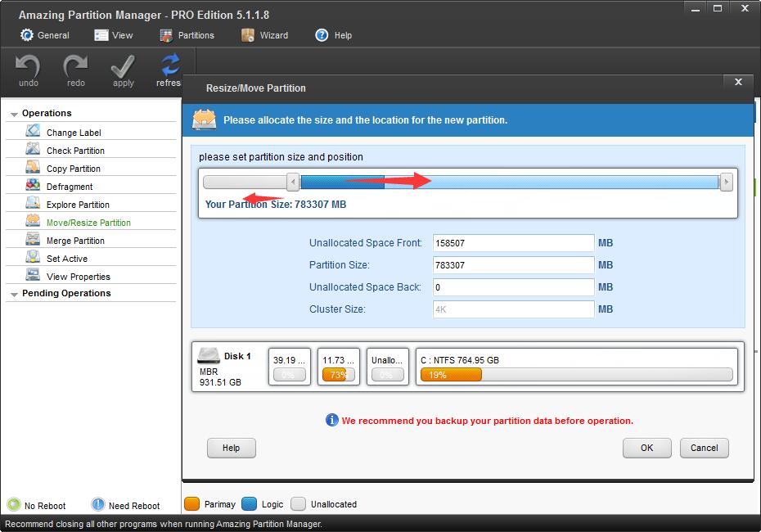
Task: Click the redo toolbar icon
Action: (x=76, y=71)
